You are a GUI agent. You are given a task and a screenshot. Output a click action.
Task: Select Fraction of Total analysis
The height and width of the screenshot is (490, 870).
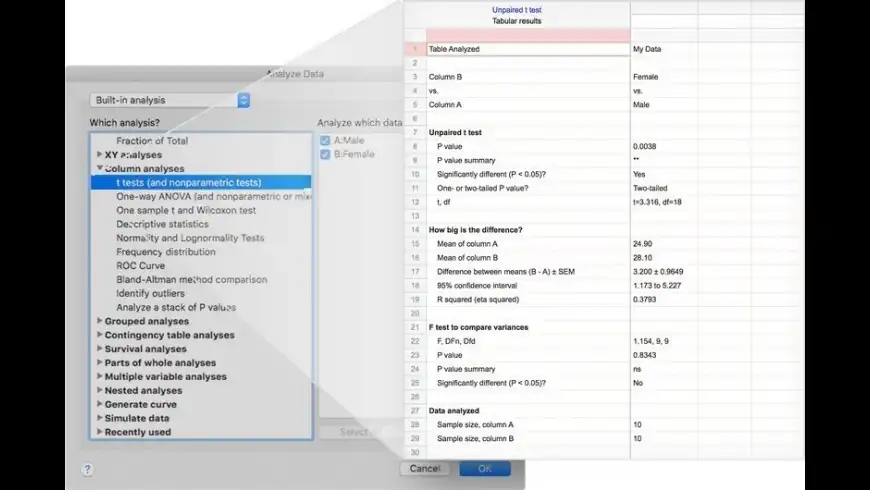point(152,141)
